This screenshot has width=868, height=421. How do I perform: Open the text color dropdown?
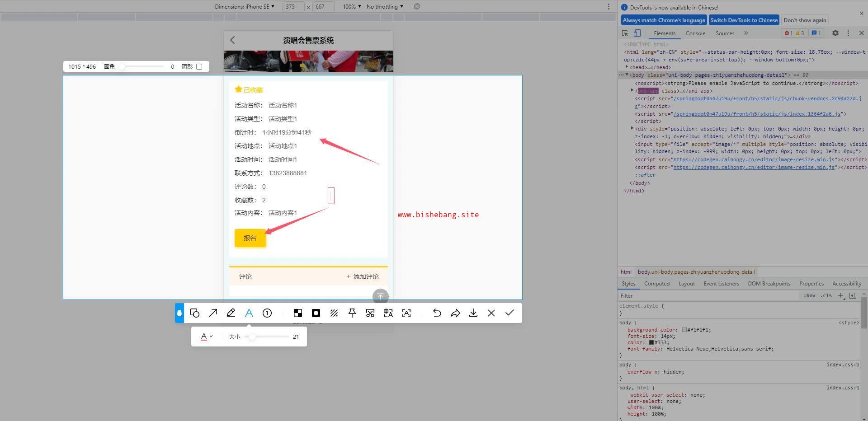click(206, 337)
